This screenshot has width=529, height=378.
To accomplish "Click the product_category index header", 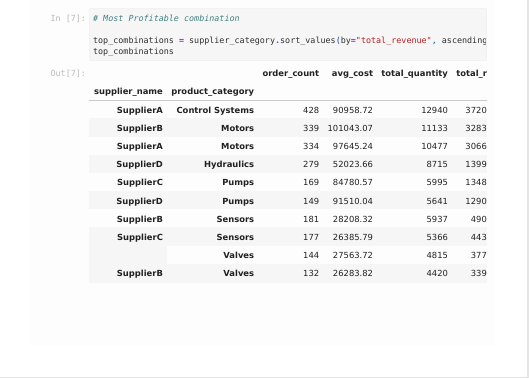I will click(x=213, y=91).
